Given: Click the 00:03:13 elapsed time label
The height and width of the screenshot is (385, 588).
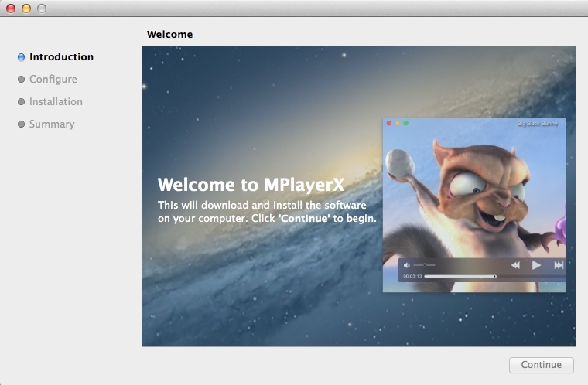Looking at the screenshot, I should [412, 276].
